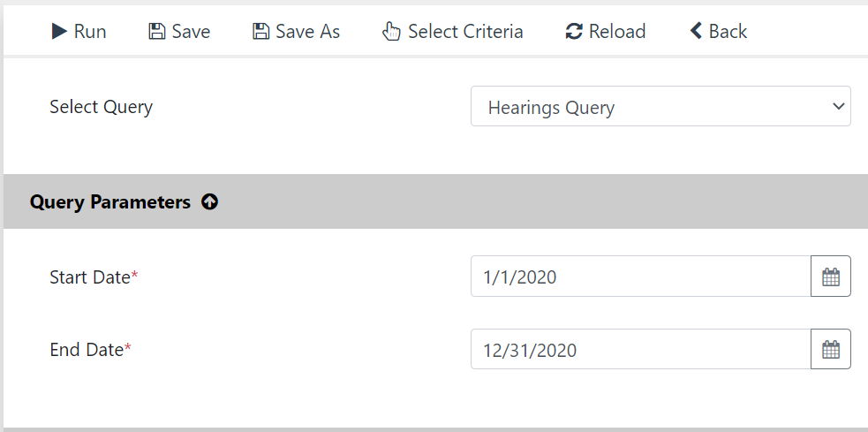Click the Save As label in the toolbar
Viewport: 868px width, 432px height.
coord(308,32)
